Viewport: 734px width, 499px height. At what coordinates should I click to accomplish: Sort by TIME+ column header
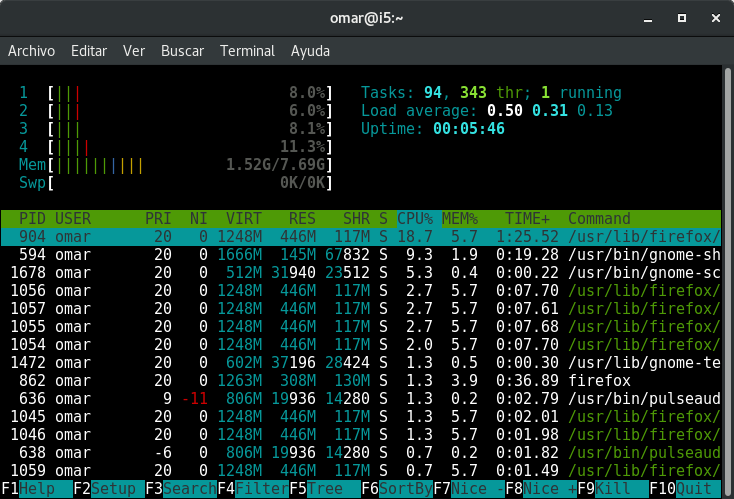[527, 219]
